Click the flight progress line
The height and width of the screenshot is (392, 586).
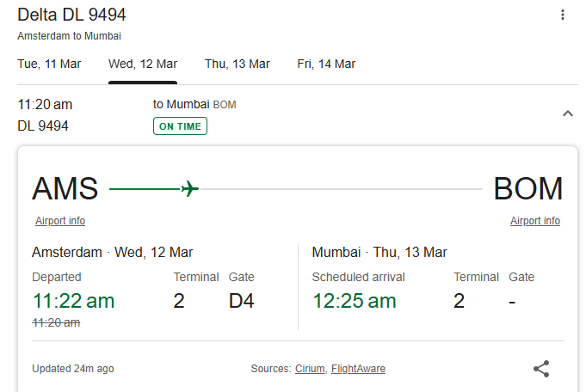point(296,189)
